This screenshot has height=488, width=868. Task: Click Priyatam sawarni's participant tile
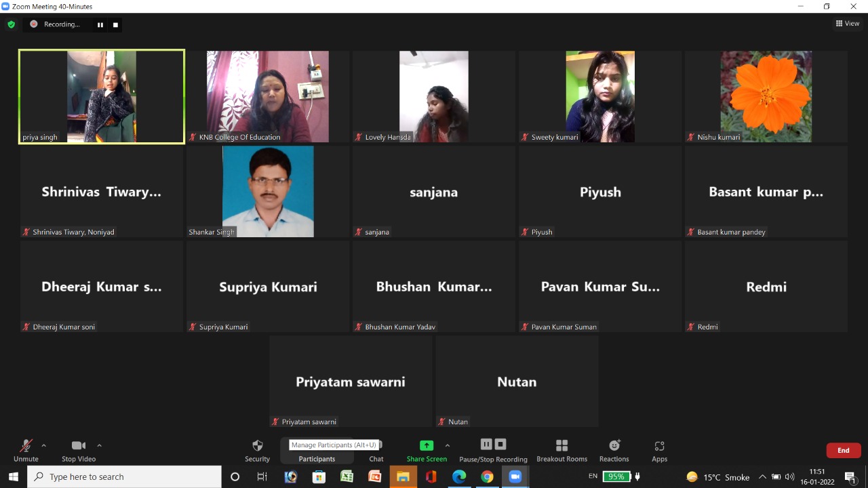[x=351, y=381]
